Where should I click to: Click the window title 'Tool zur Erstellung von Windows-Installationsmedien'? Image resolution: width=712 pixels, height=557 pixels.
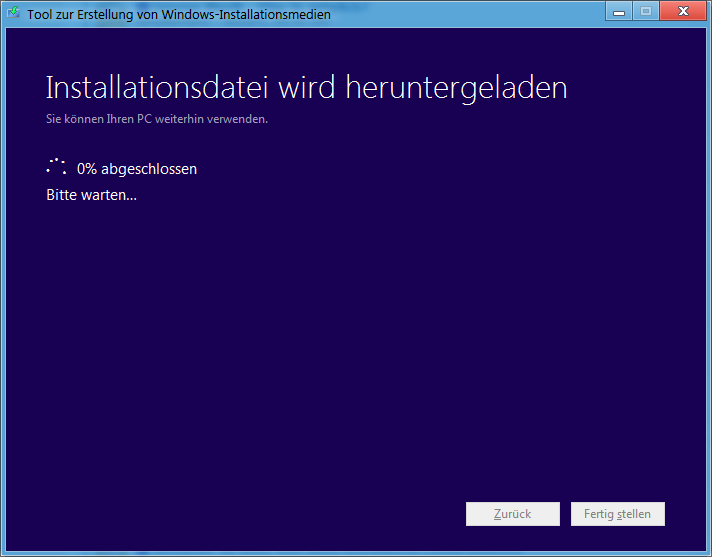pyautogui.click(x=178, y=14)
